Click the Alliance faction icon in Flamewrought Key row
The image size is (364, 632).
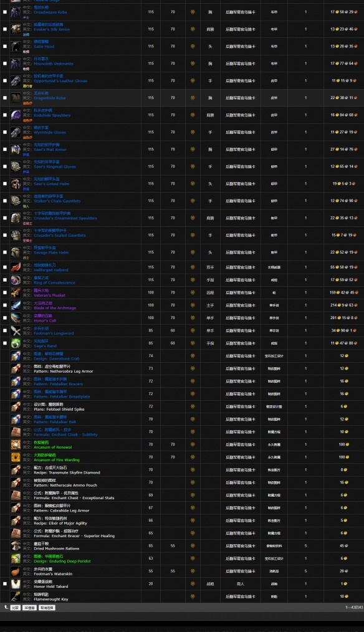pos(192,596)
